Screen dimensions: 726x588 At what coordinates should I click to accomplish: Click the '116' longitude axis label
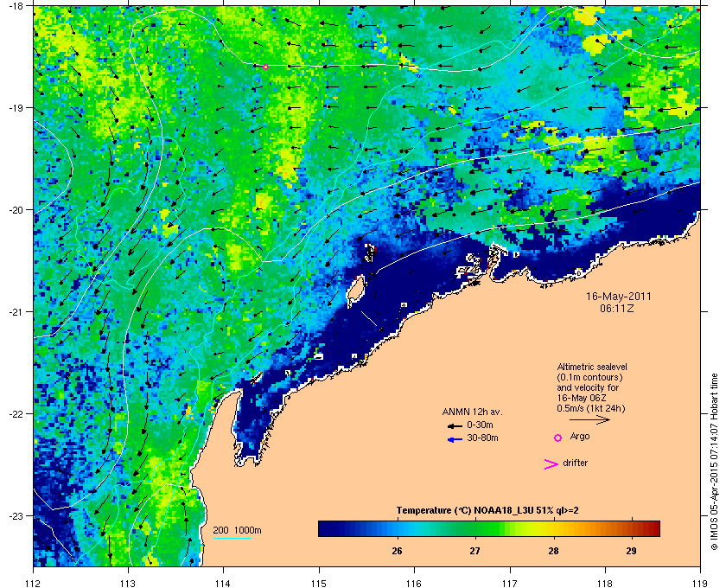[x=414, y=584]
